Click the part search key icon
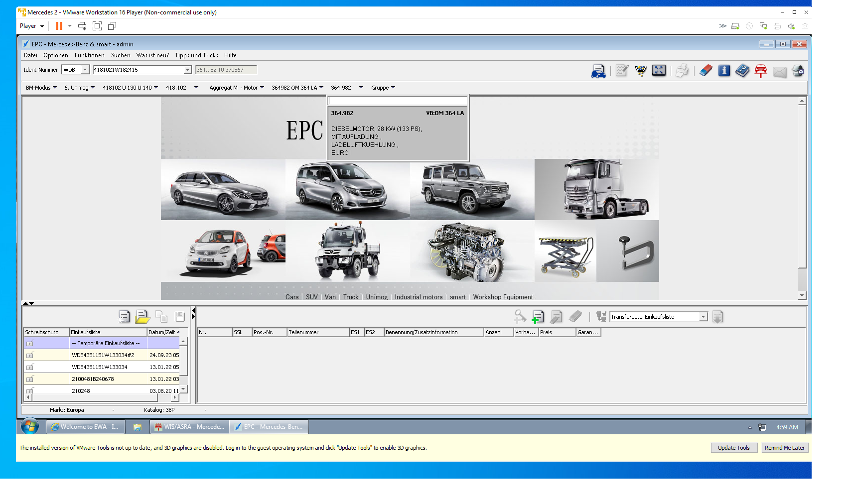This screenshot has height=504, width=847. (x=520, y=316)
